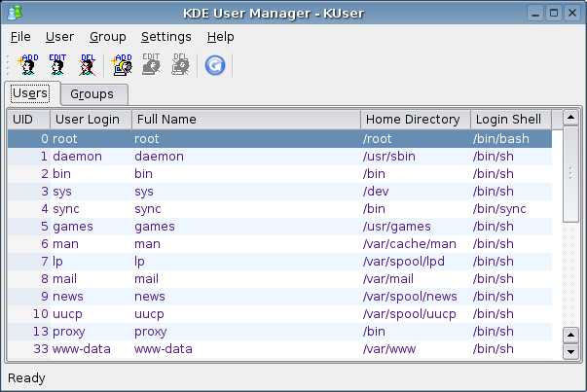Open the Help menu

220,37
